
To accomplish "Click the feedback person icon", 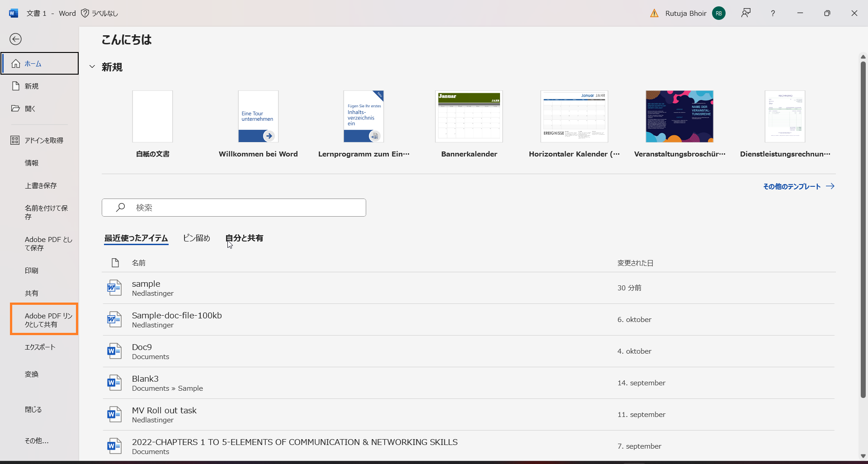I will [746, 13].
